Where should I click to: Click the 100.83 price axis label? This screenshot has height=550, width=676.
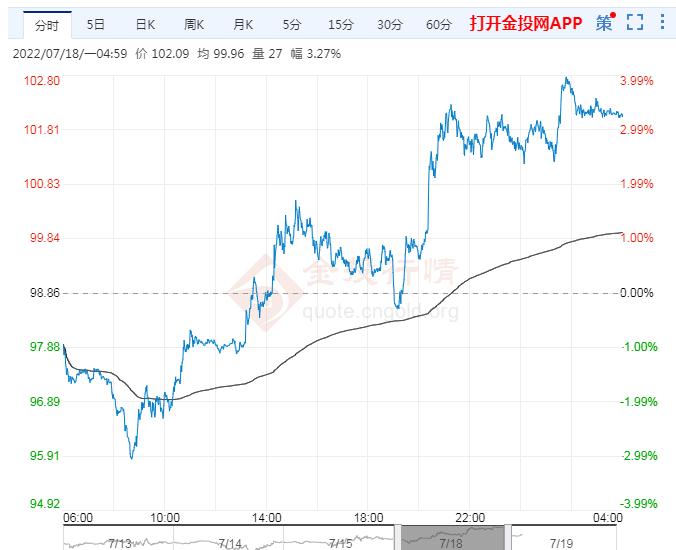click(42, 184)
